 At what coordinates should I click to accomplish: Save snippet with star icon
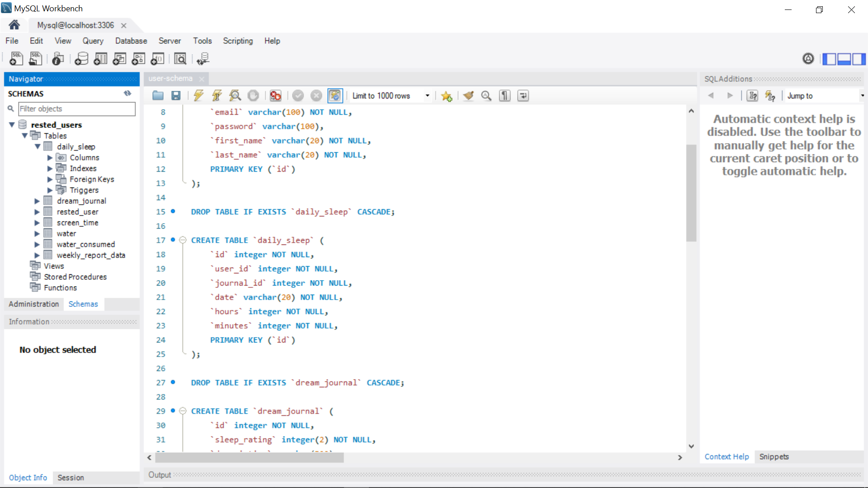point(447,96)
